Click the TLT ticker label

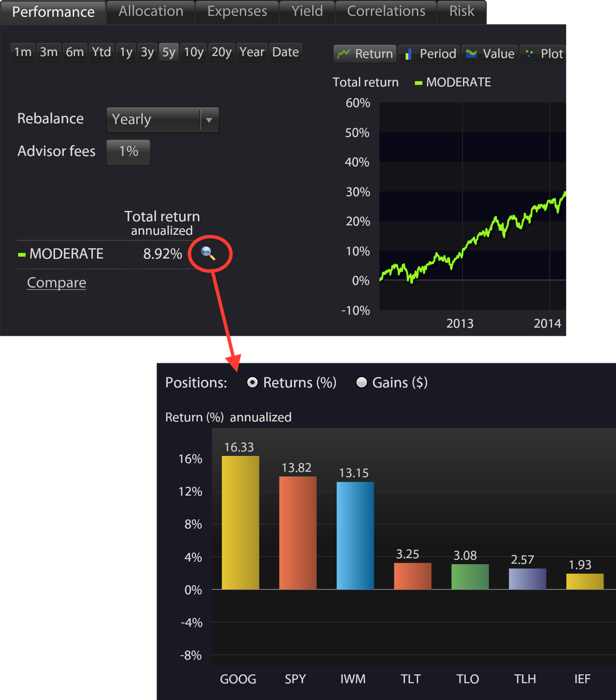click(x=411, y=679)
